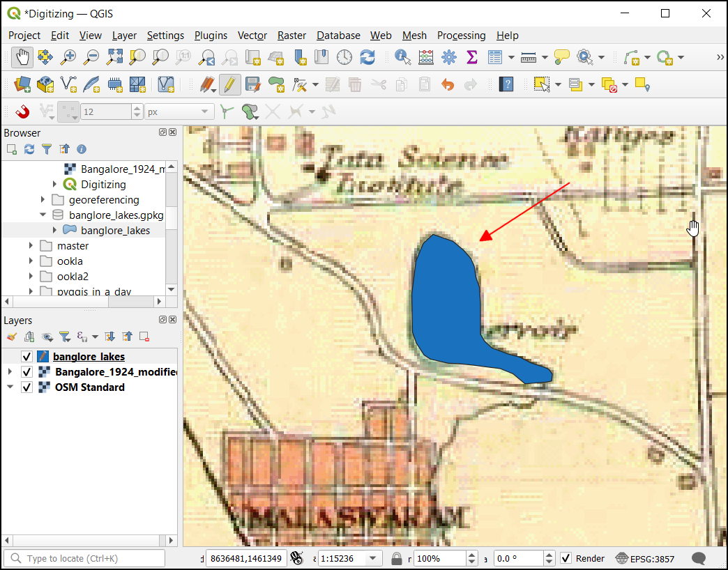Open the Vector menu
The image size is (728, 570).
pos(252,36)
